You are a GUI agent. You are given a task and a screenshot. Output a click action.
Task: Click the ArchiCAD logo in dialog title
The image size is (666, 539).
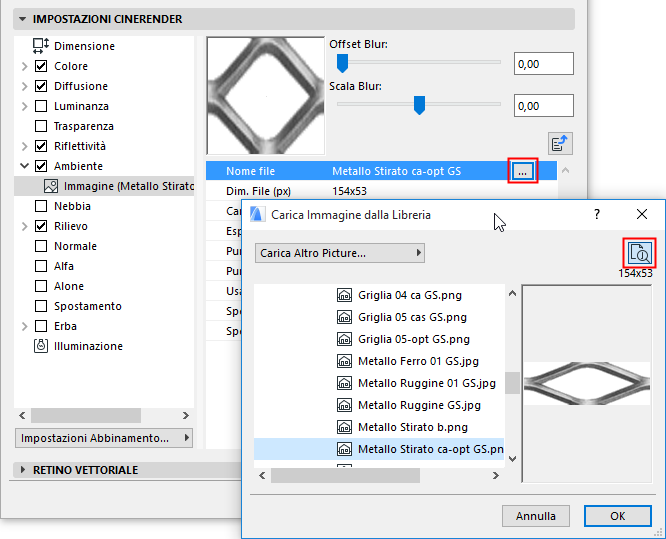click(x=257, y=214)
